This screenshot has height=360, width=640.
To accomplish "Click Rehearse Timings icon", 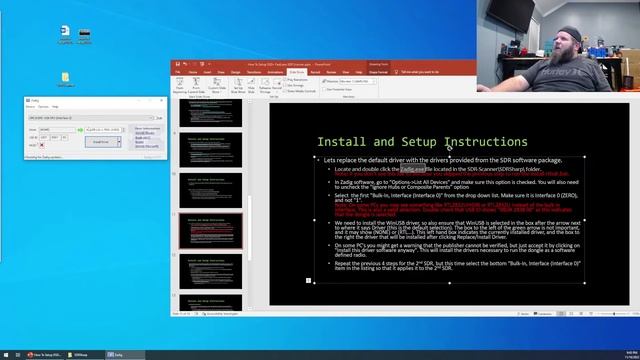I will [x=265, y=85].
